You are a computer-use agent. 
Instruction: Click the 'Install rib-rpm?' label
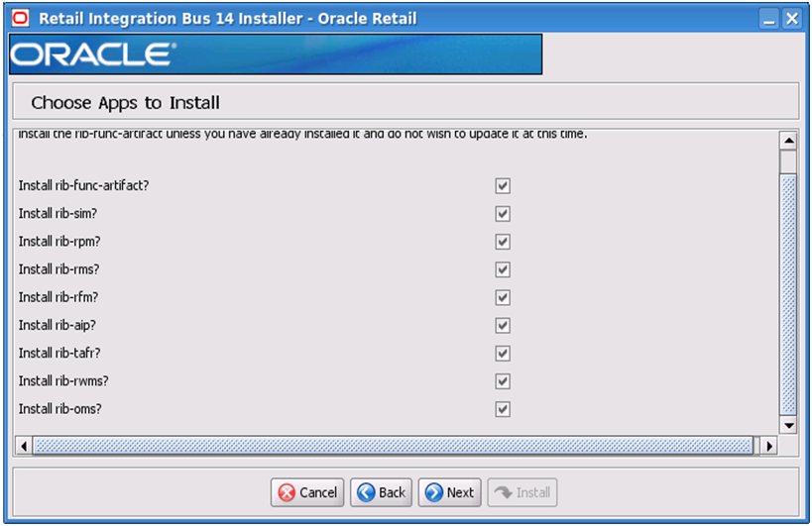pos(59,242)
